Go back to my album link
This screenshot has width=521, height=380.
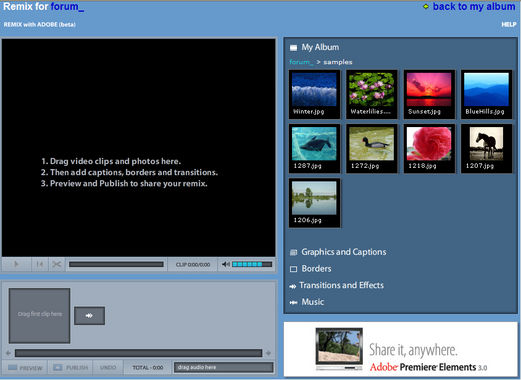pyautogui.click(x=474, y=6)
